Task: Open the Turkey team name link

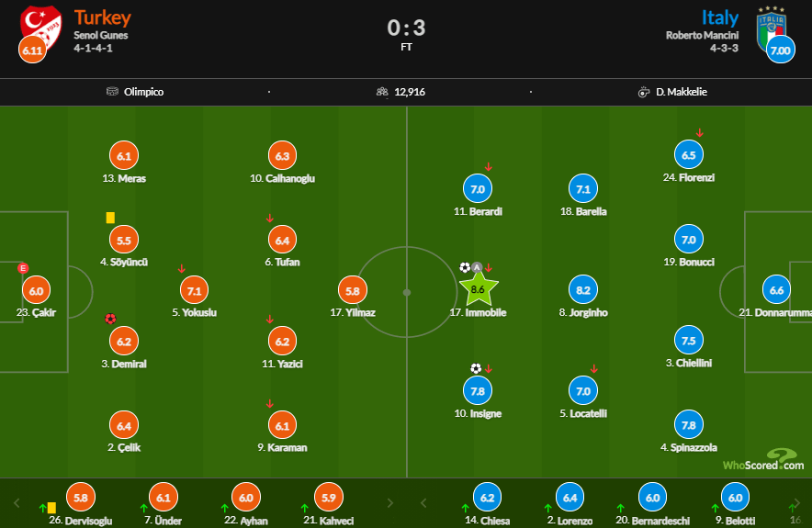Action: click(103, 17)
